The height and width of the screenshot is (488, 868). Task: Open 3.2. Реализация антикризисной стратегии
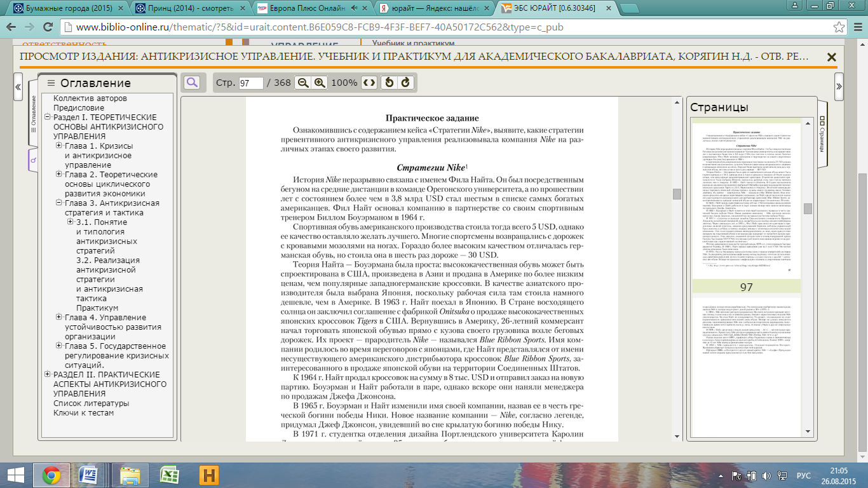click(109, 280)
